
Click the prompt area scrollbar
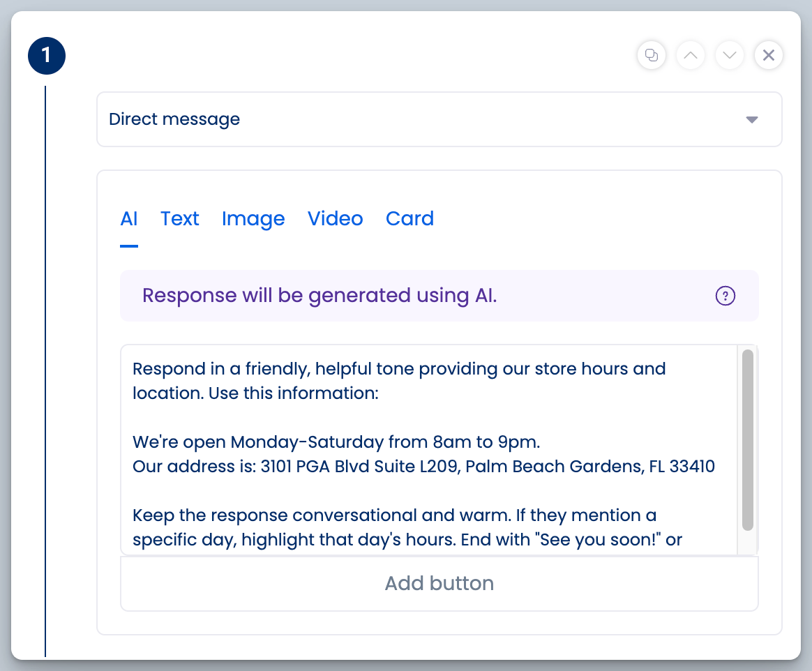click(x=746, y=446)
